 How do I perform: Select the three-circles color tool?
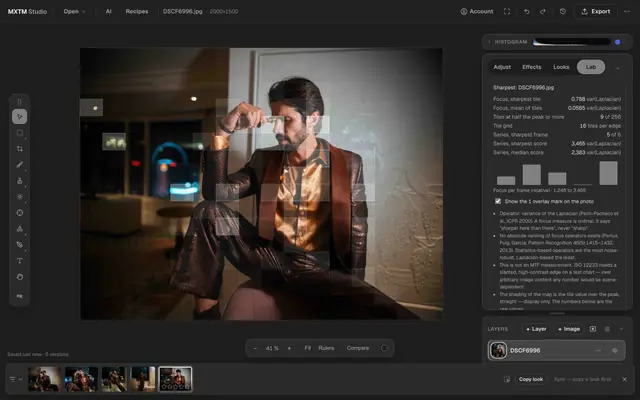(x=19, y=229)
